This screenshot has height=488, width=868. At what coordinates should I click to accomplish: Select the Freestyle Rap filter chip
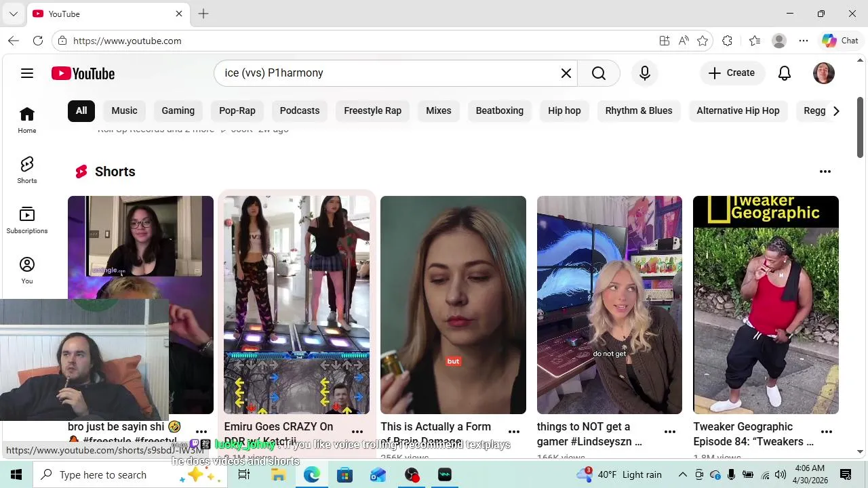click(x=373, y=110)
